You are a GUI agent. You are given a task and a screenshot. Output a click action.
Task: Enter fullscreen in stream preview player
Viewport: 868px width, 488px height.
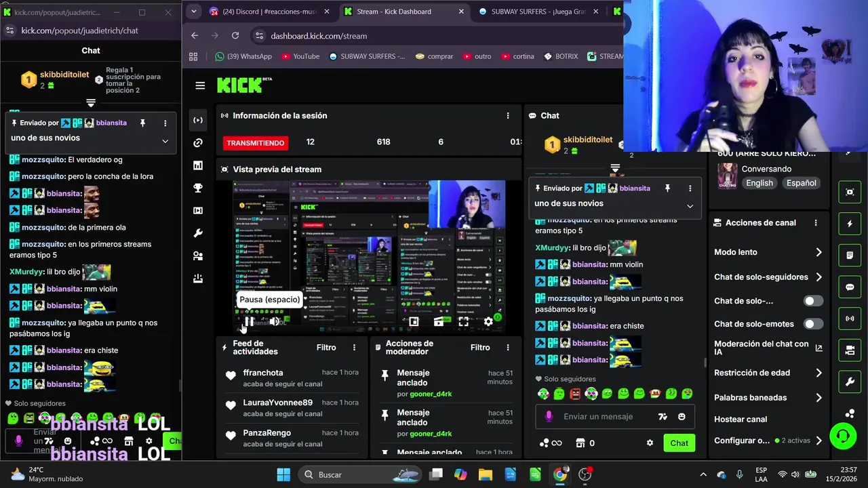[x=463, y=322]
